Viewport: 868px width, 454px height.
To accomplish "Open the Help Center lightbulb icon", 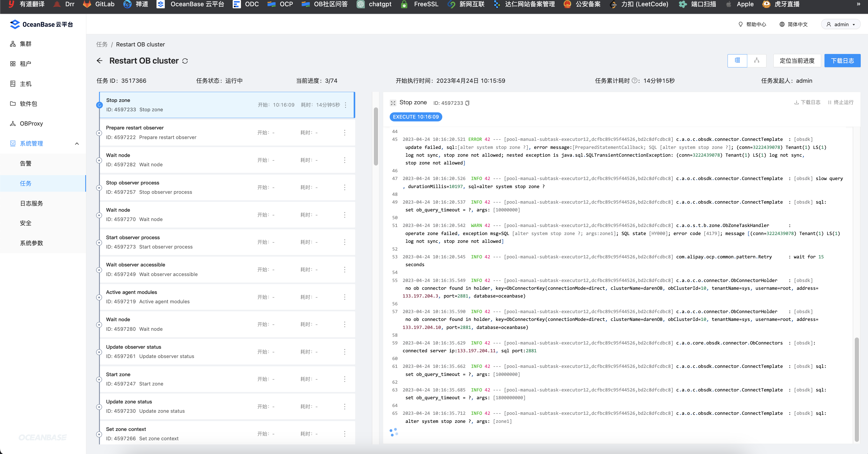I will click(x=740, y=24).
